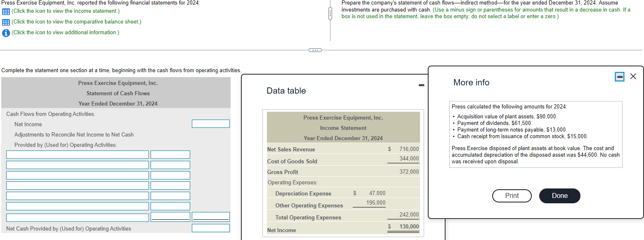Click 'Payment of long-term notes payable, $13,000'
This screenshot has width=644, height=240.
(x=512, y=129)
